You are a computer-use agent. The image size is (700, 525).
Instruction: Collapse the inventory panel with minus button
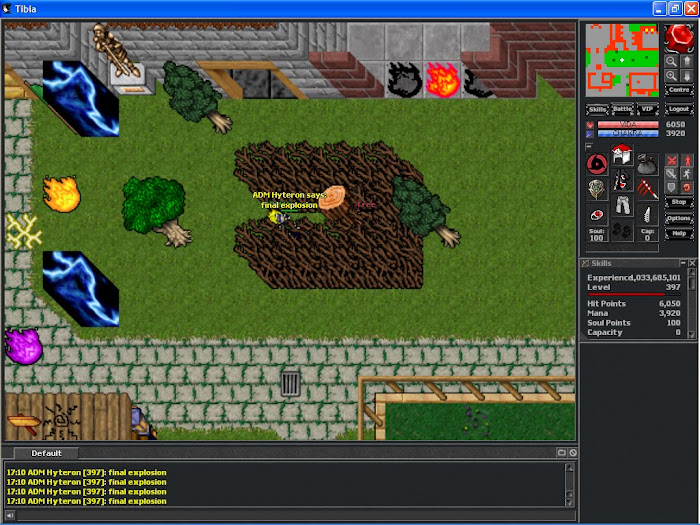point(589,146)
